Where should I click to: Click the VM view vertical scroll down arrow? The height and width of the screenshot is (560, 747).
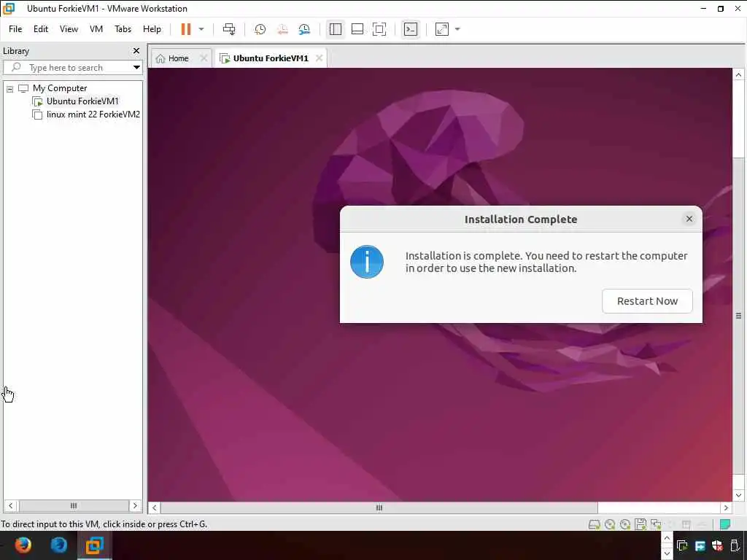coord(738,495)
